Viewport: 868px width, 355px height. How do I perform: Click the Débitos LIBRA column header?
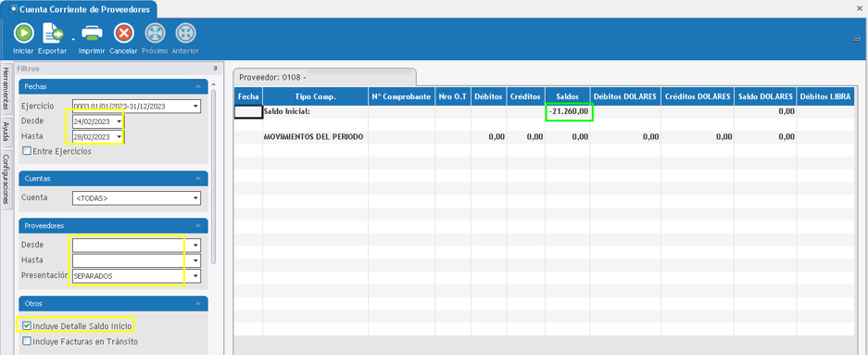[826, 97]
